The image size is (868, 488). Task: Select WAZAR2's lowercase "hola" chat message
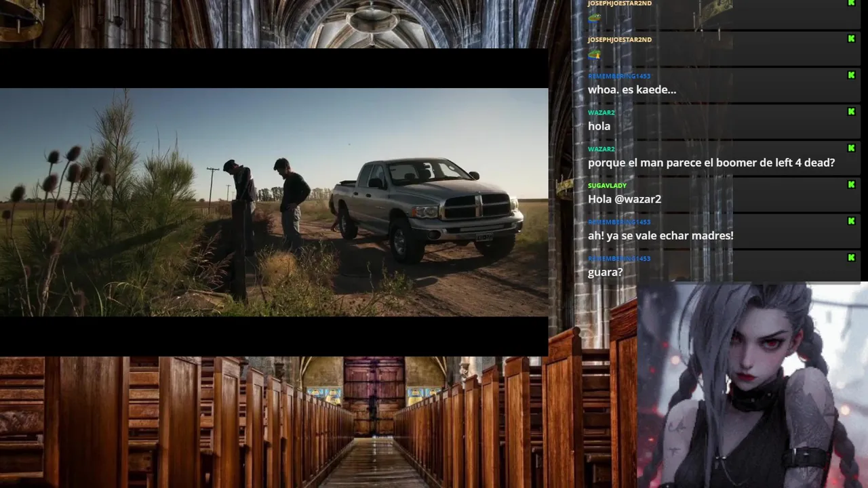(x=599, y=126)
